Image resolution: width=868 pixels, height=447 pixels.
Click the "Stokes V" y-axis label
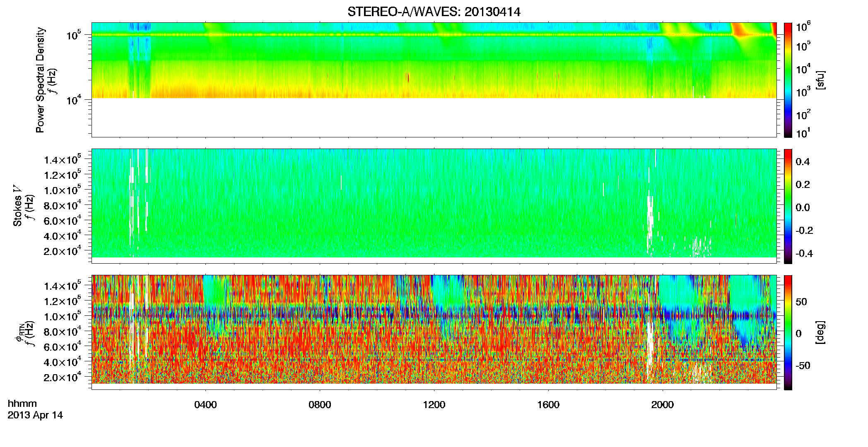(x=17, y=206)
